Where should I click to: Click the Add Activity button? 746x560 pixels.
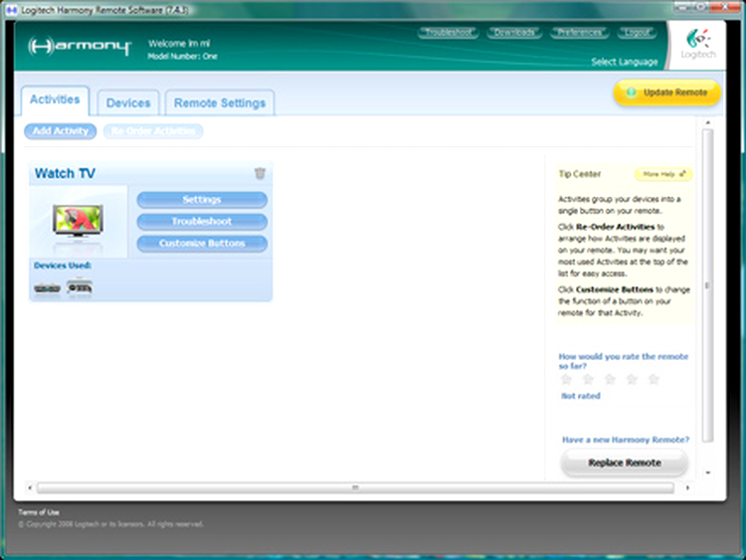click(61, 131)
